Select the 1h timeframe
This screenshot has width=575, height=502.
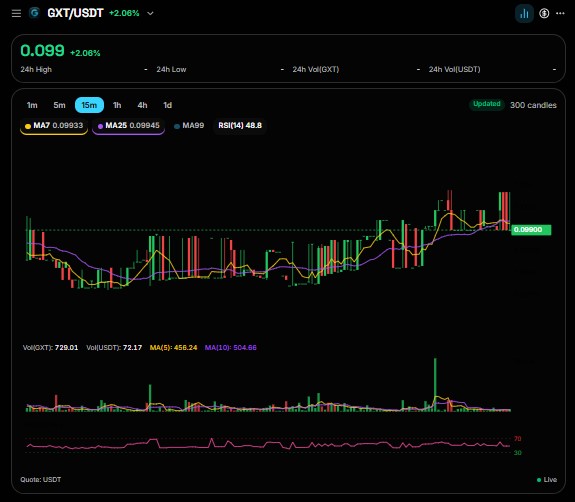(x=117, y=105)
